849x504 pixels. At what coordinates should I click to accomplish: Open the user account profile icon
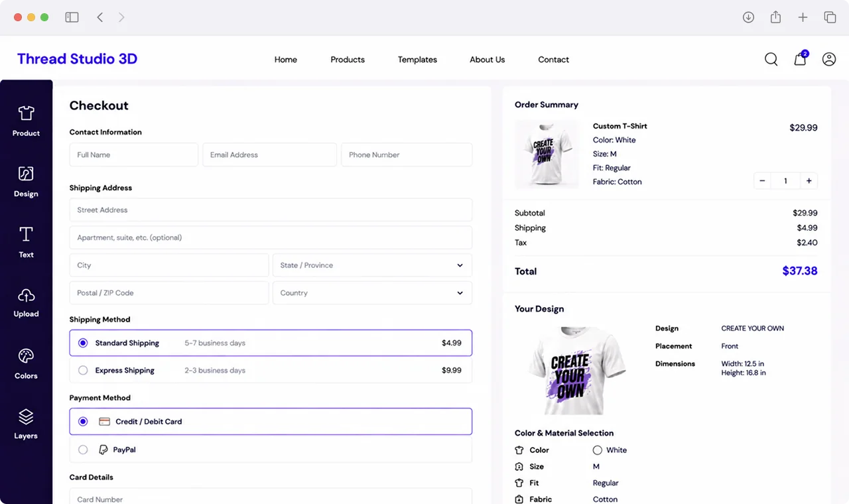coord(829,59)
